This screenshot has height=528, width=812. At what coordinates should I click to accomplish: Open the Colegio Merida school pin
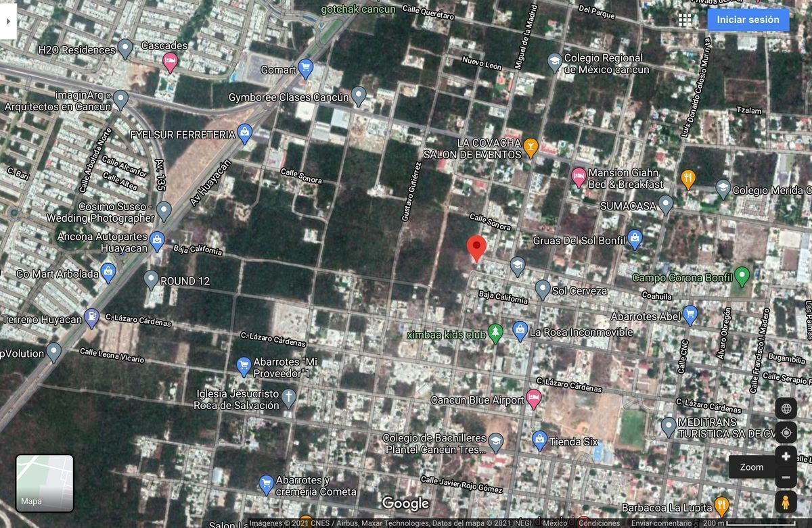[723, 189]
